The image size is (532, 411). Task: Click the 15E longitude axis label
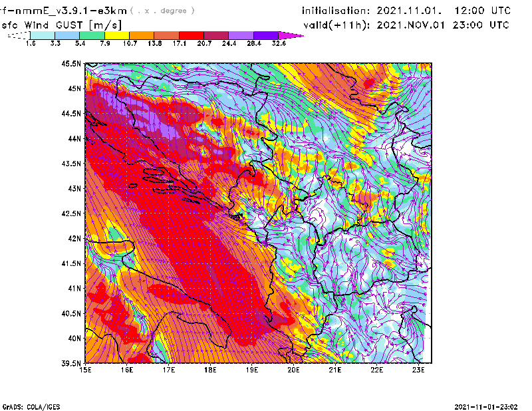85,369
